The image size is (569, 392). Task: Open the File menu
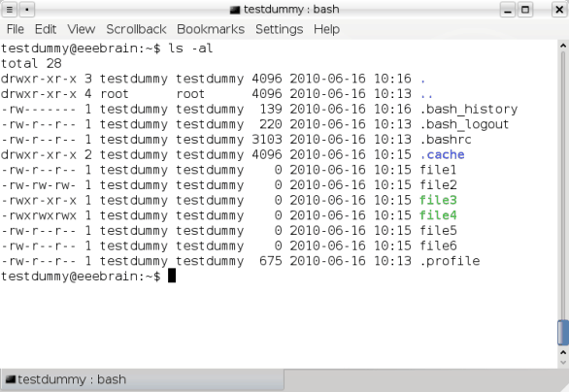coord(16,29)
